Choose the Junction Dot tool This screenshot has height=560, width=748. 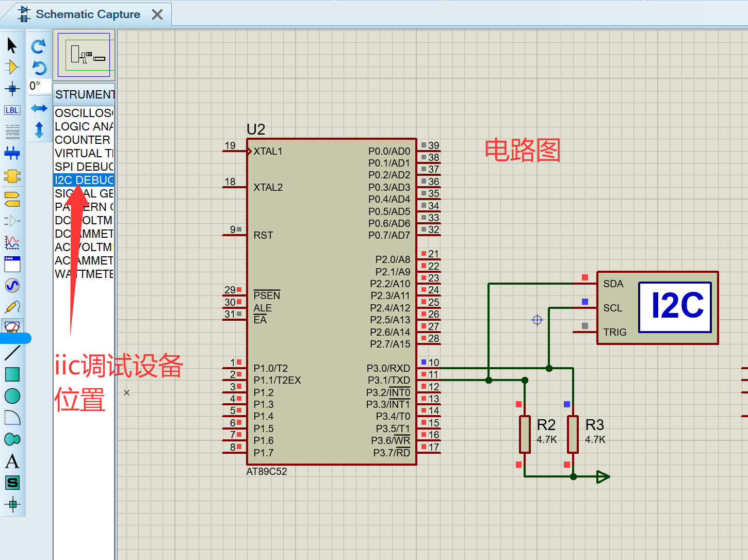12,89
